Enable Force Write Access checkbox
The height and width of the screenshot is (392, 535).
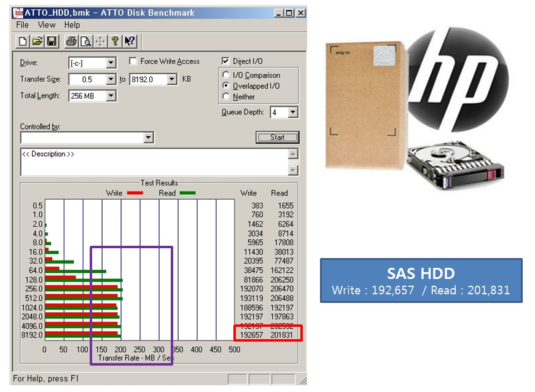point(133,61)
